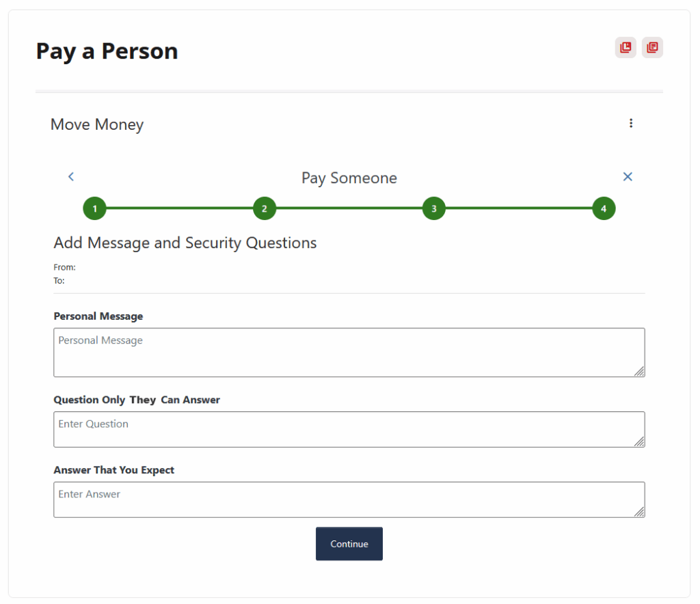Close the Pay Someone wizard
Image resolution: width=700 pixels, height=604 pixels.
(628, 177)
